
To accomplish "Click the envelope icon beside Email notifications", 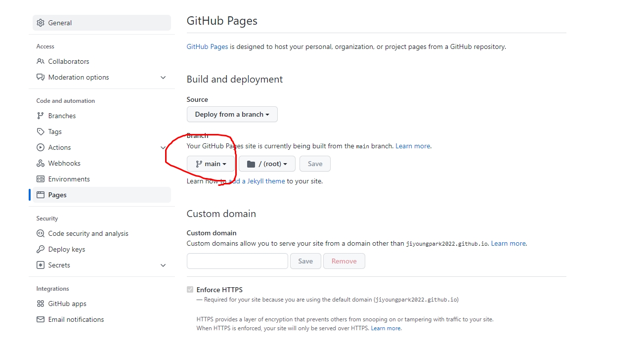I will [41, 319].
